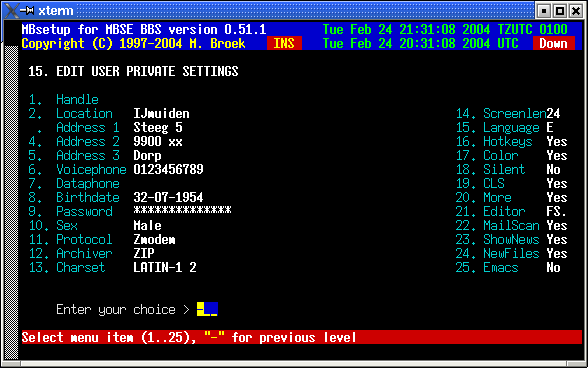
Task: Select menu item 23. ShowNews
Action: (x=497, y=239)
